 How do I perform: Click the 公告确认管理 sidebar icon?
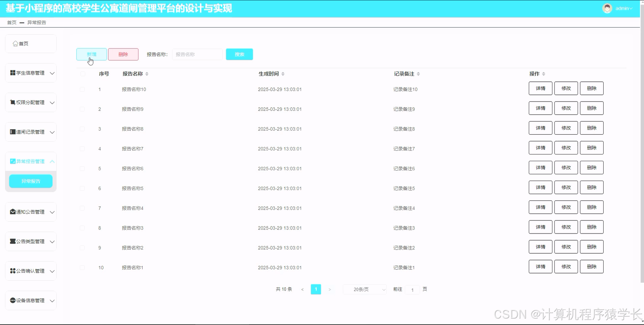click(12, 271)
